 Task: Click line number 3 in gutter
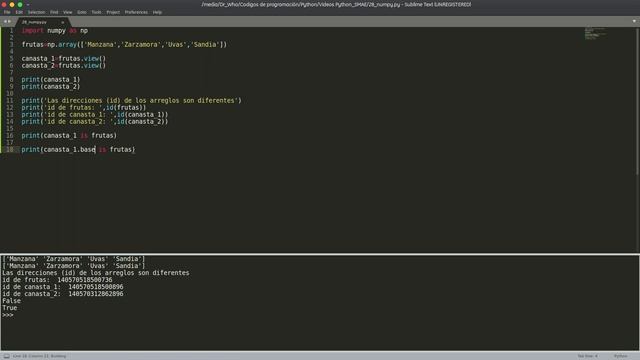coord(11,44)
